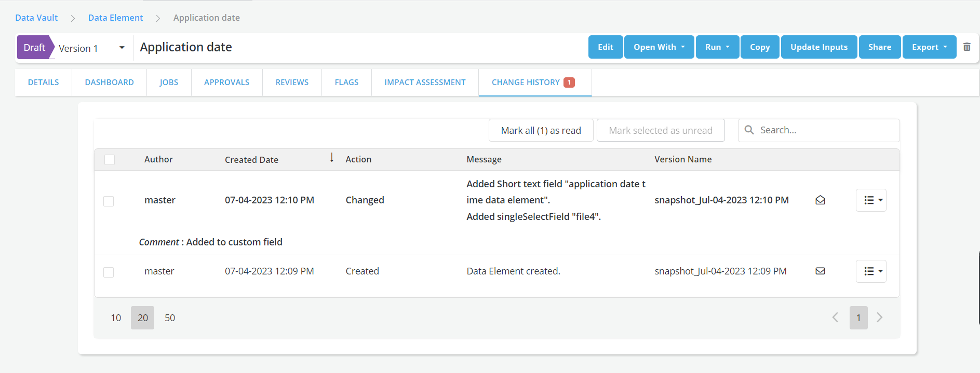Show 50 items per page

tap(170, 317)
